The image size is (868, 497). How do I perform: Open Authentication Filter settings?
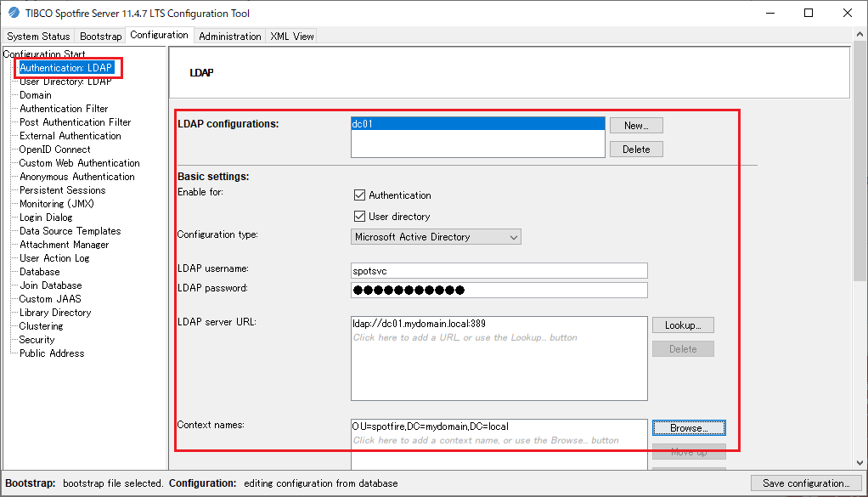pyautogui.click(x=64, y=109)
